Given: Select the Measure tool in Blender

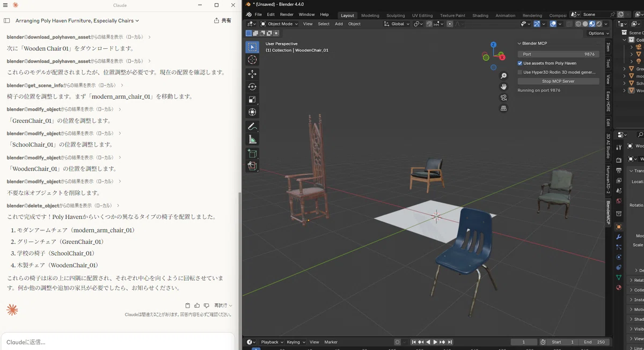Looking at the screenshot, I should 252,140.
